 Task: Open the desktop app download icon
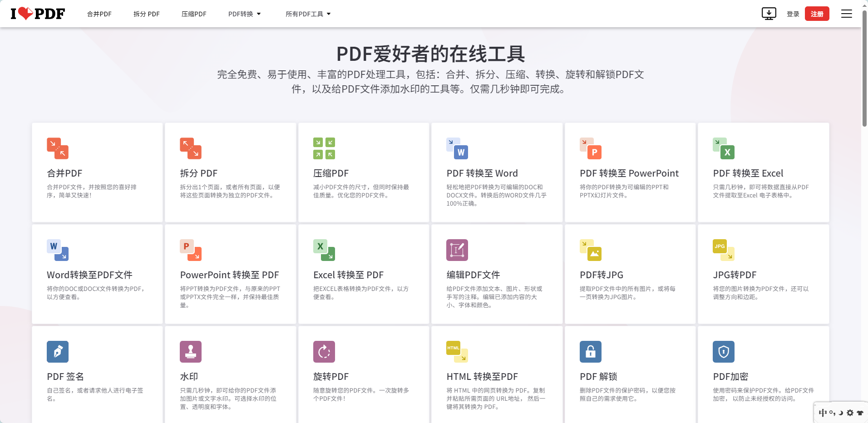point(769,14)
